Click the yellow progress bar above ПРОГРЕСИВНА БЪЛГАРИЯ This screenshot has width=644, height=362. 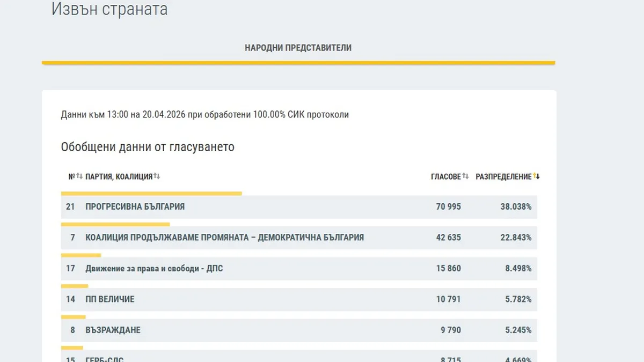tap(151, 193)
